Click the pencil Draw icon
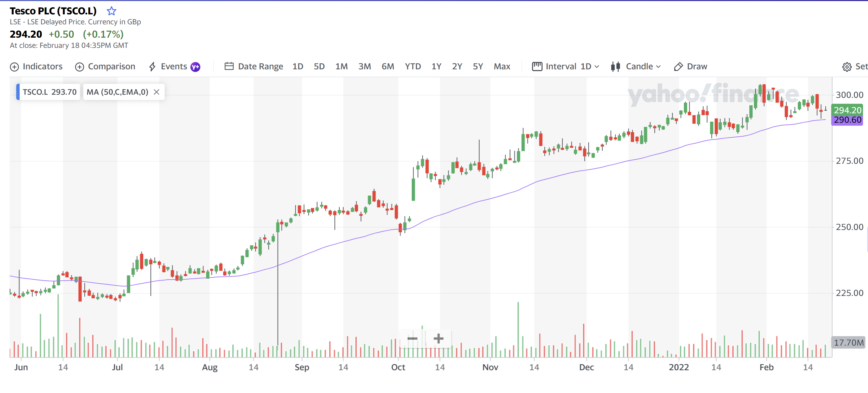Screen dimensions: 868x393 click(678, 67)
